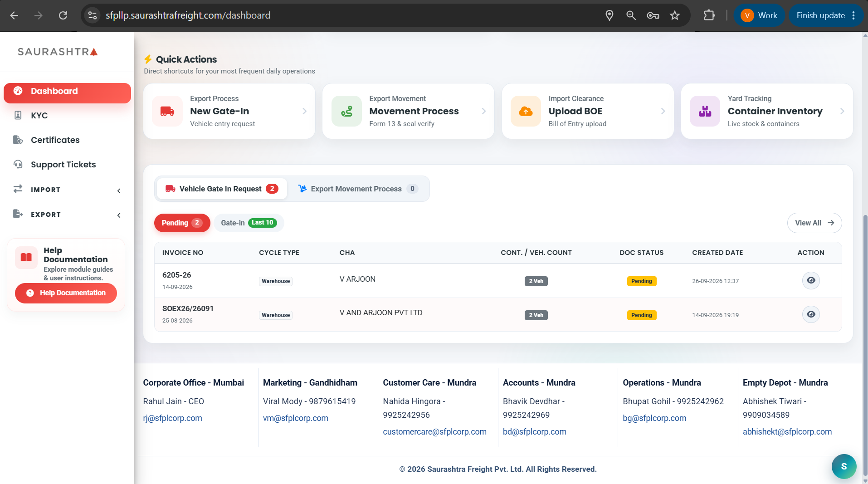Switch to Gate-in Last 10 filter
868x484 pixels.
point(249,223)
